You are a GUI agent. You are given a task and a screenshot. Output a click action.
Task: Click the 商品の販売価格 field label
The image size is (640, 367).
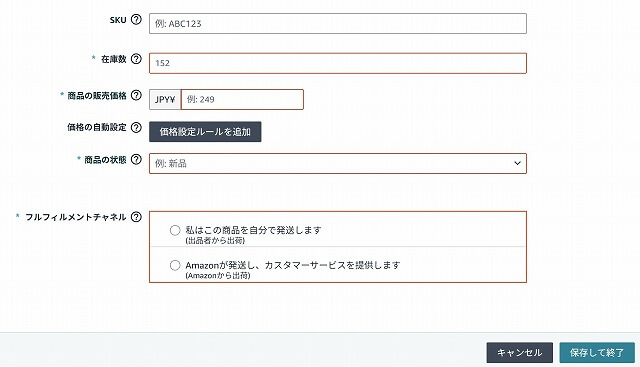tap(97, 96)
